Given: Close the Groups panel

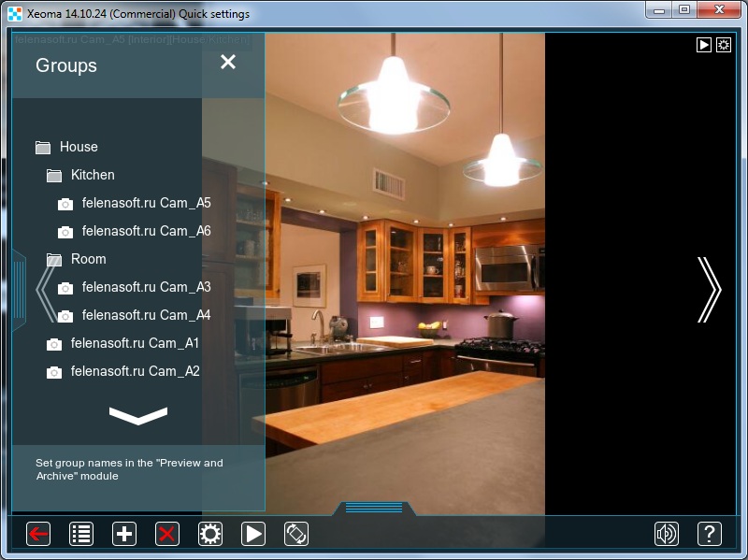Looking at the screenshot, I should (228, 62).
